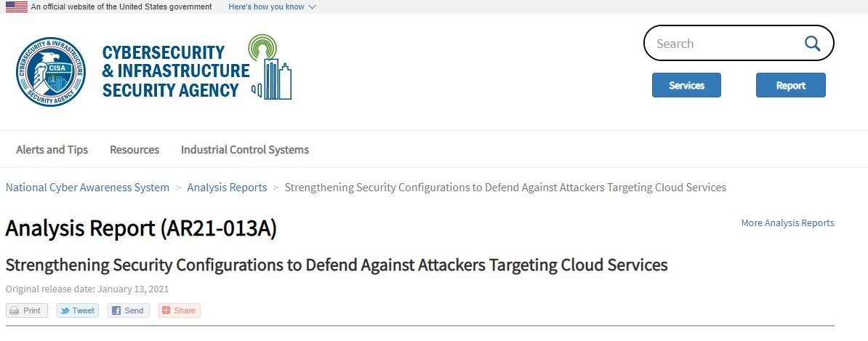Click the Twitter bird Tweet icon

[x=65, y=310]
